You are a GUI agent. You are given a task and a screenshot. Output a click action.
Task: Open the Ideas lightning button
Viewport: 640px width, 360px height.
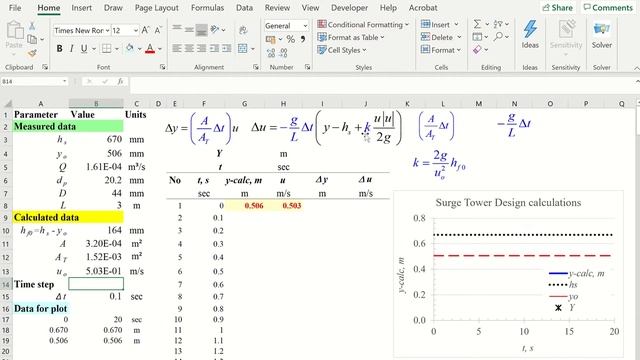click(x=530, y=35)
